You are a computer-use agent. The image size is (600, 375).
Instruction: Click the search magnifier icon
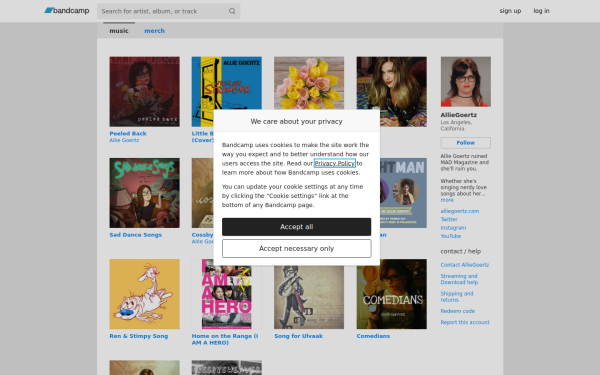point(232,11)
